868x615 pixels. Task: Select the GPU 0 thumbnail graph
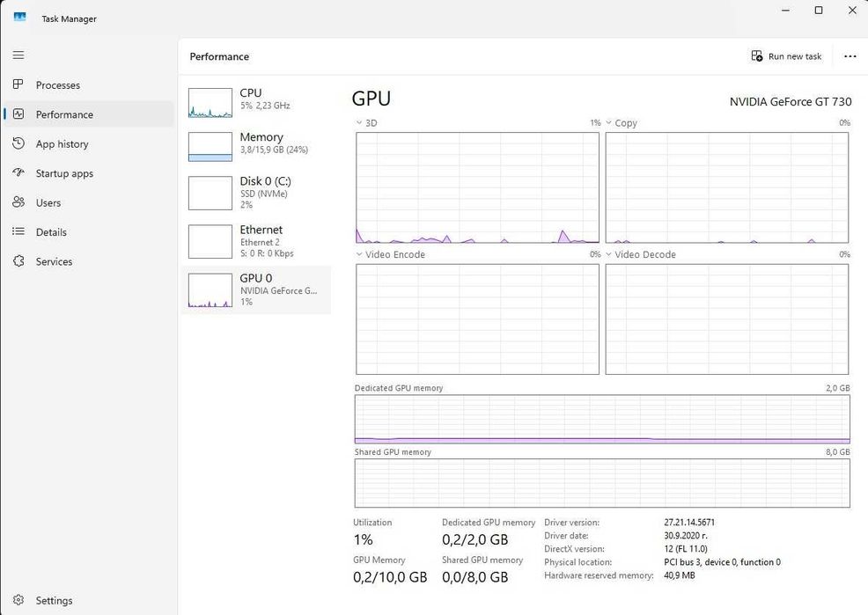210,289
